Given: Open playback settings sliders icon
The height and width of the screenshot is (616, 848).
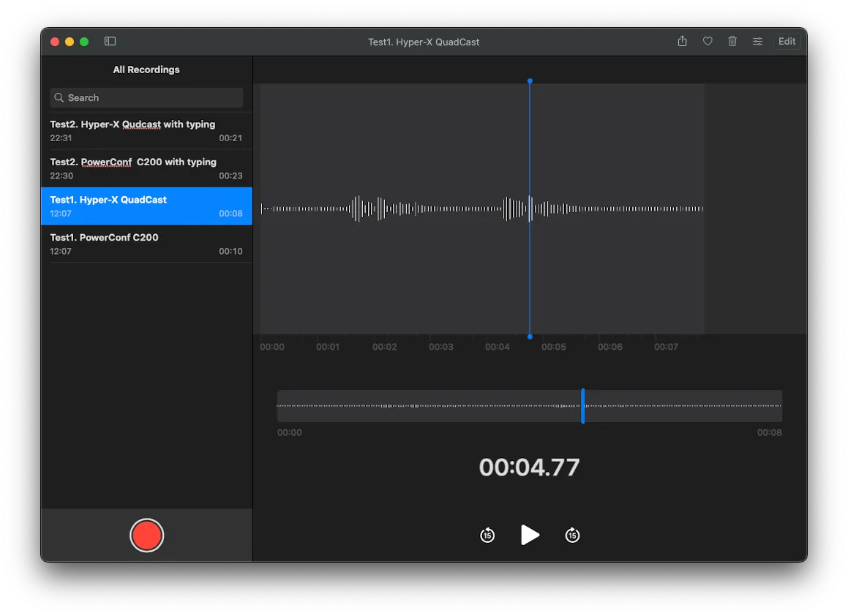Looking at the screenshot, I should 757,42.
